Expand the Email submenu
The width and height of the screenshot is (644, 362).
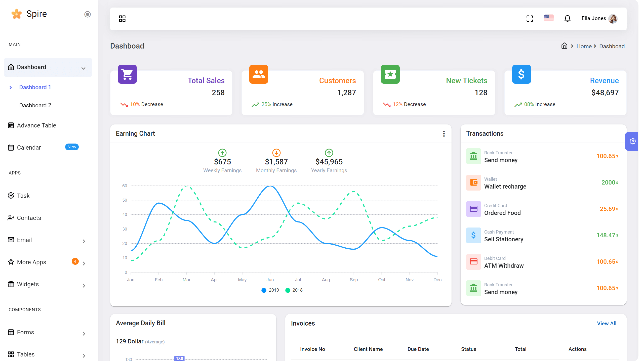point(24,240)
